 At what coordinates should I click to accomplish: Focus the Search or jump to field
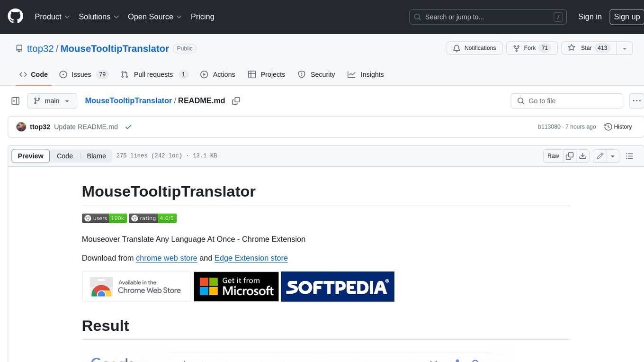[x=488, y=17]
